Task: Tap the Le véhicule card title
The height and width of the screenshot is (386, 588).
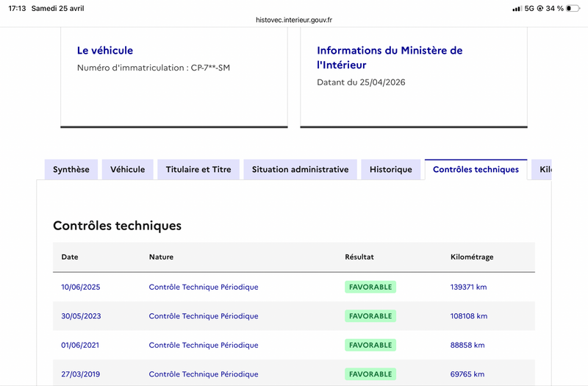Action: click(x=105, y=51)
